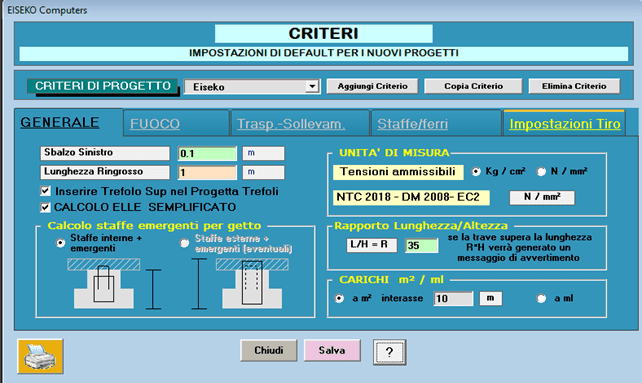Click the Sbalzo Sinistro label box

point(105,153)
